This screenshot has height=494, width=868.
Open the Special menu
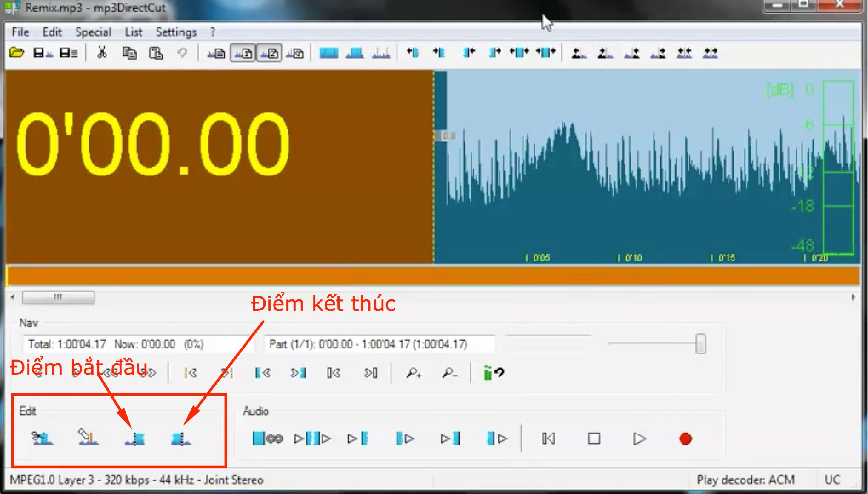click(93, 32)
